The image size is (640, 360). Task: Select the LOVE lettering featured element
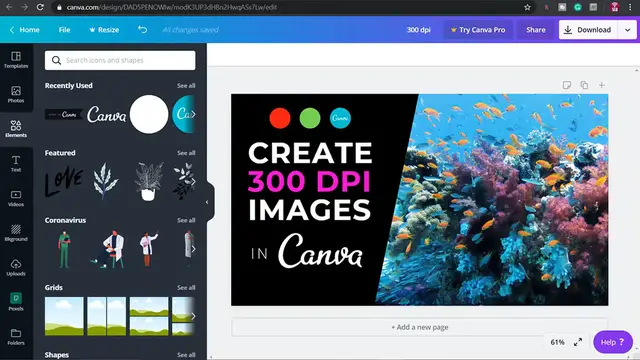64,182
